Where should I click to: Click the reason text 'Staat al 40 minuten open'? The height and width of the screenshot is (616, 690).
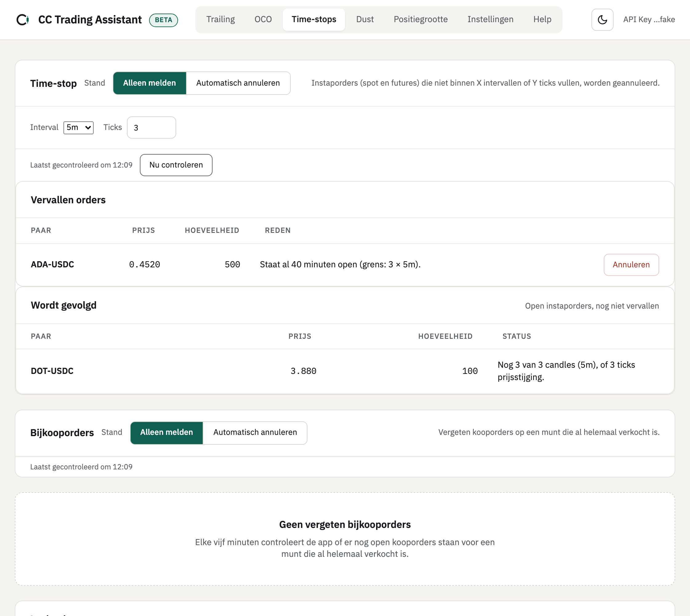(340, 264)
